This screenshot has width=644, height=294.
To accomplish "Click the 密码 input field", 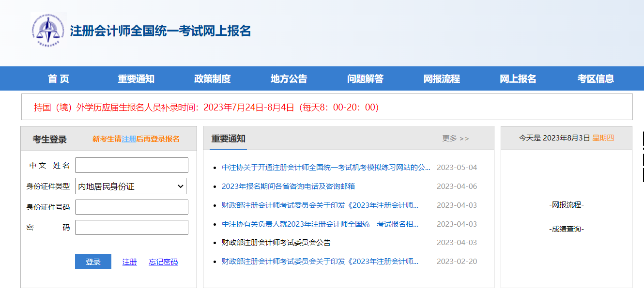I will tap(131, 228).
